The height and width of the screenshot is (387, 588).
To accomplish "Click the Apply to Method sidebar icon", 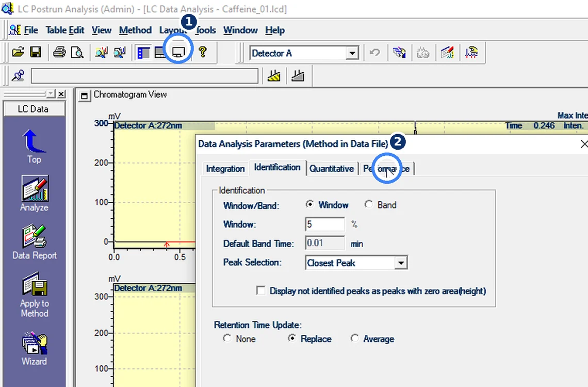I will 34,295.
